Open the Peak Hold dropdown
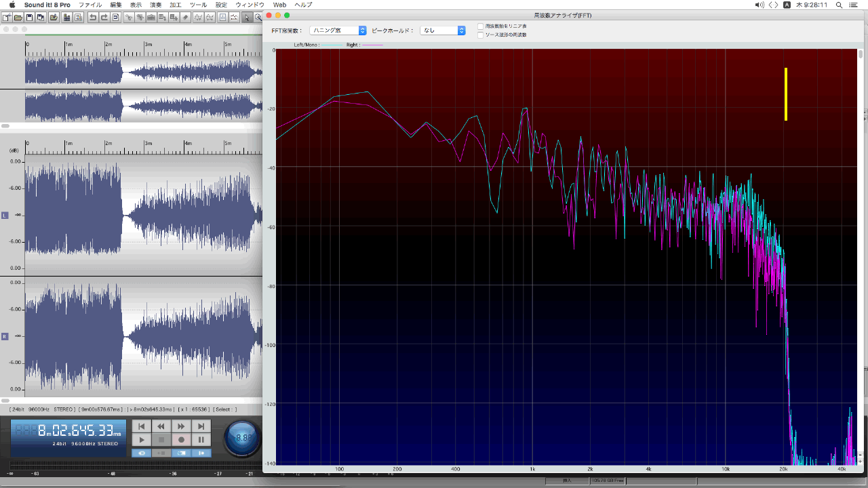Screen dimensions: 868x488 click(443, 30)
